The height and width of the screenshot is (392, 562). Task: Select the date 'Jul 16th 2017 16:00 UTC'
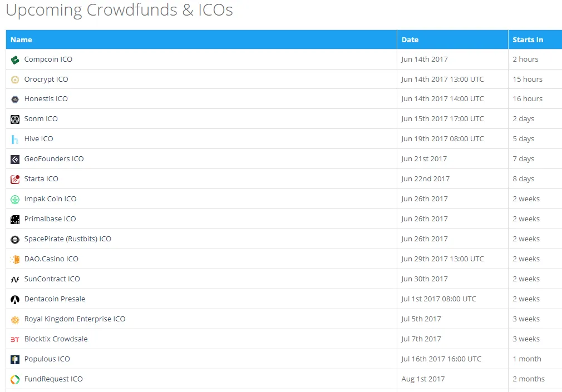pos(441,359)
